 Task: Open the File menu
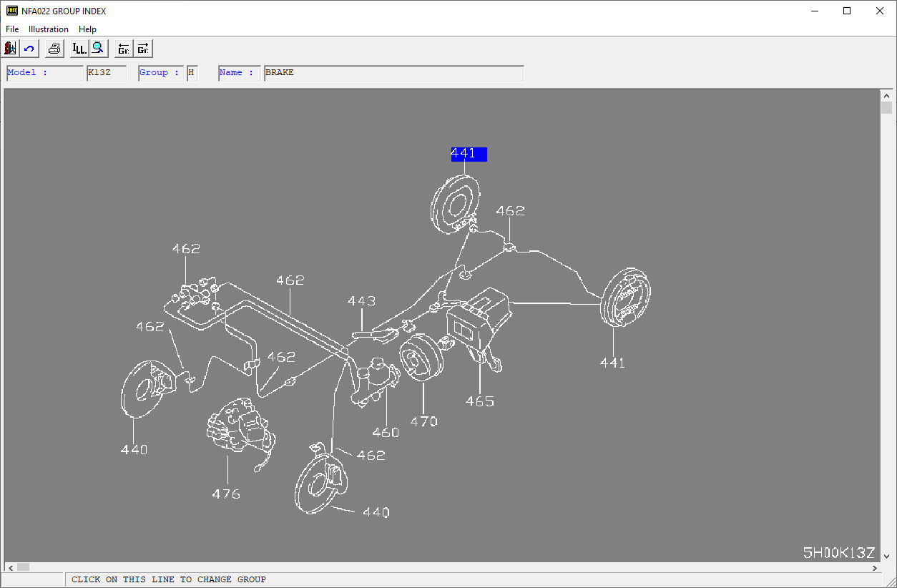click(12, 29)
